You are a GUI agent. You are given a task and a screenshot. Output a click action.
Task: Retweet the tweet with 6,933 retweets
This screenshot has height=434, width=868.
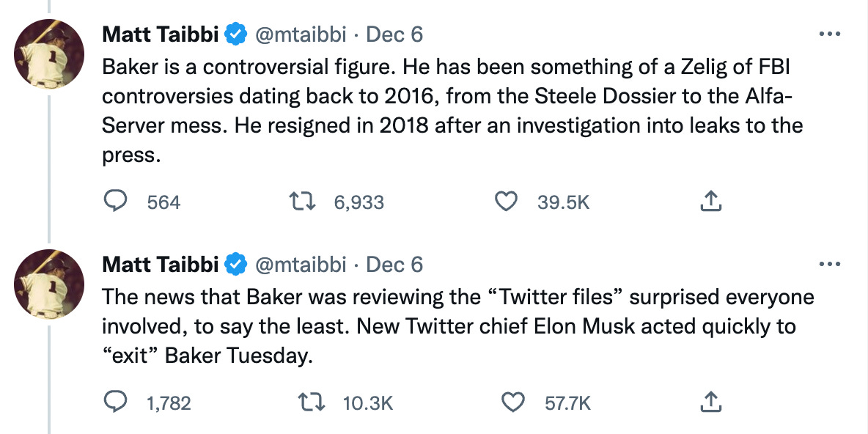coord(304,202)
